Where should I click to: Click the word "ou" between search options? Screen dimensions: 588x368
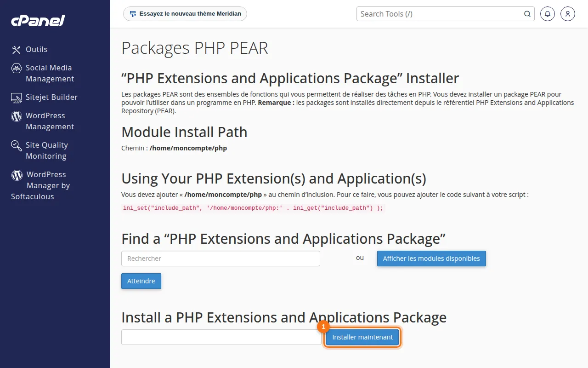tap(360, 258)
